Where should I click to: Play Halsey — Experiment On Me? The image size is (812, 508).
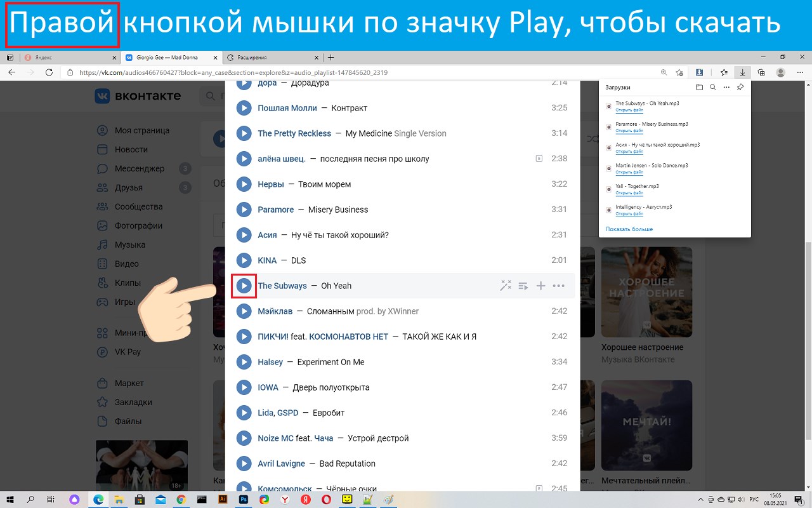click(244, 362)
